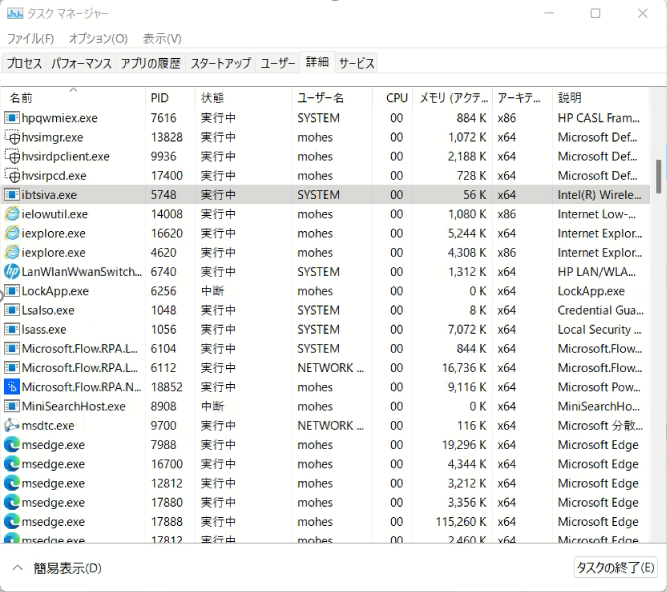Switch to the ユーザー tab
Viewport: 667px width, 592px height.
tap(278, 63)
